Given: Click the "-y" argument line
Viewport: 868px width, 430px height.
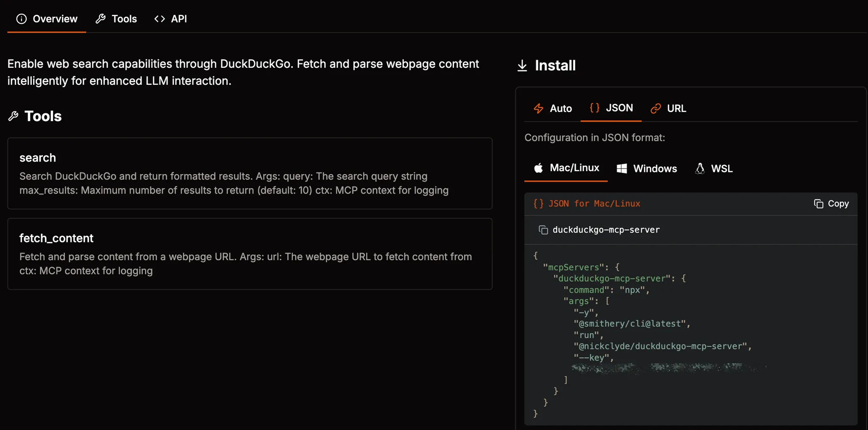Looking at the screenshot, I should pos(586,313).
